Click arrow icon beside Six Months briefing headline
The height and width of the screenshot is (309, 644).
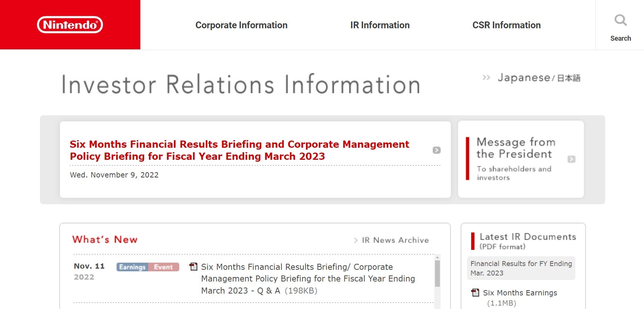(437, 150)
